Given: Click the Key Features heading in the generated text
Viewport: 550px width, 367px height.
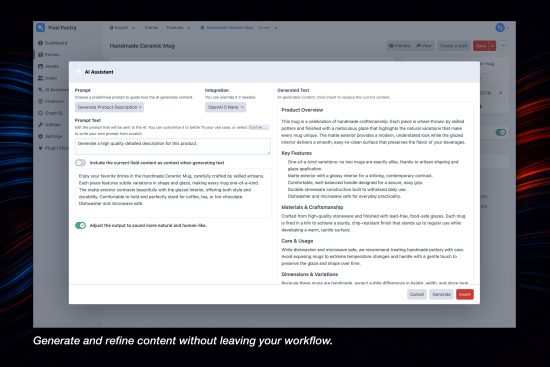Looking at the screenshot, I should [x=296, y=153].
